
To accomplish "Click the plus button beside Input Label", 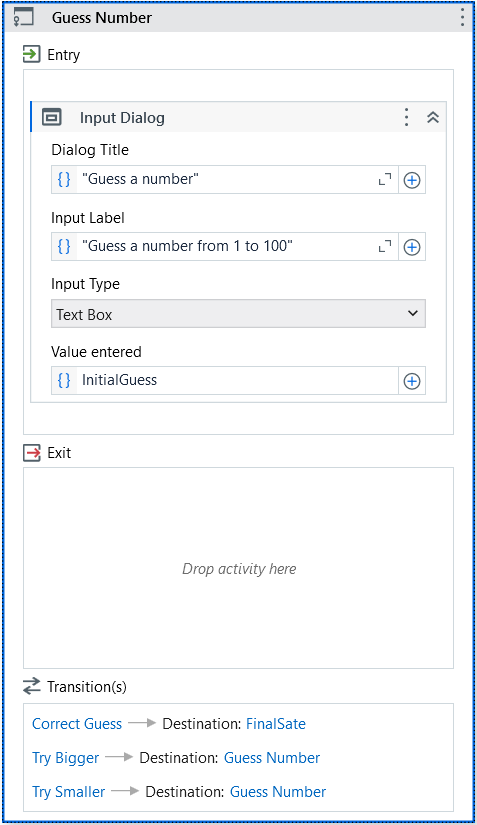I will [x=412, y=247].
